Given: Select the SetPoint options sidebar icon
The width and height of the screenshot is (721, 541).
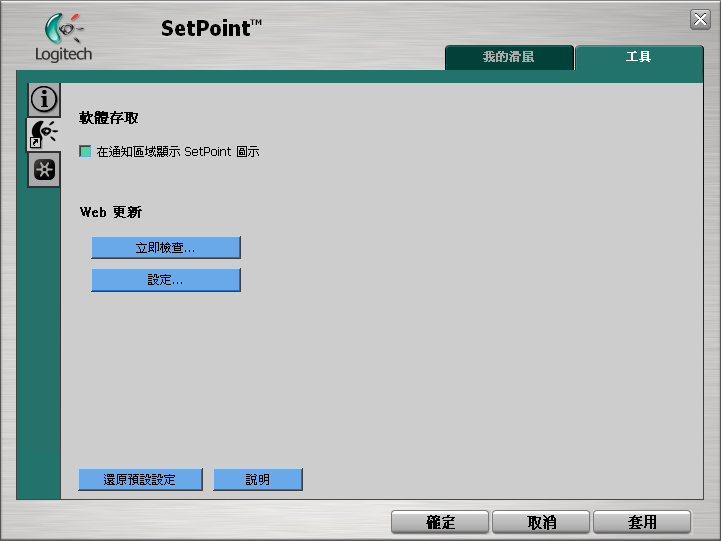Looking at the screenshot, I should [44, 135].
